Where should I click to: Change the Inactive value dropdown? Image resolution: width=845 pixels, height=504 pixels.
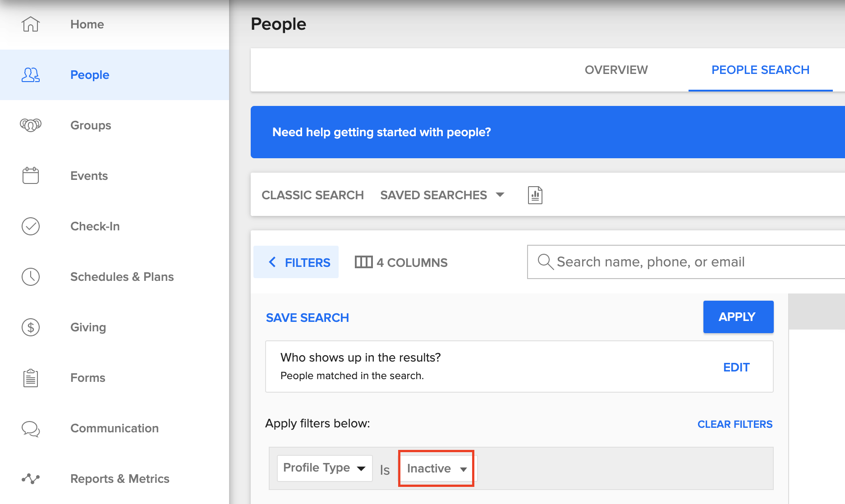(436, 468)
